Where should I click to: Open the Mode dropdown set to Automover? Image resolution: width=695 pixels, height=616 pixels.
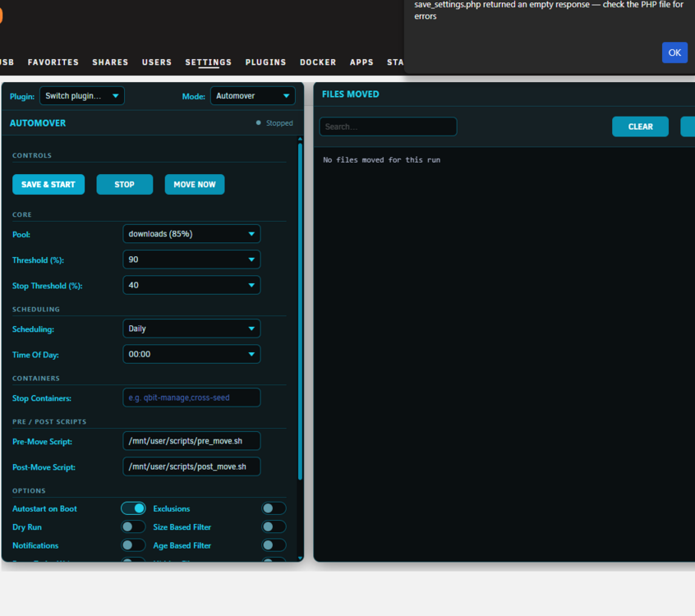253,96
